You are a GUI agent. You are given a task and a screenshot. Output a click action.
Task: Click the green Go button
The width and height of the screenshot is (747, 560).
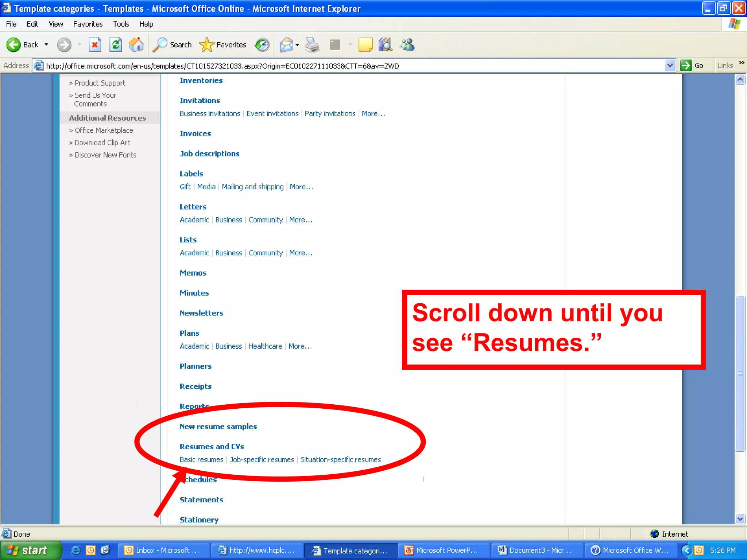click(692, 66)
